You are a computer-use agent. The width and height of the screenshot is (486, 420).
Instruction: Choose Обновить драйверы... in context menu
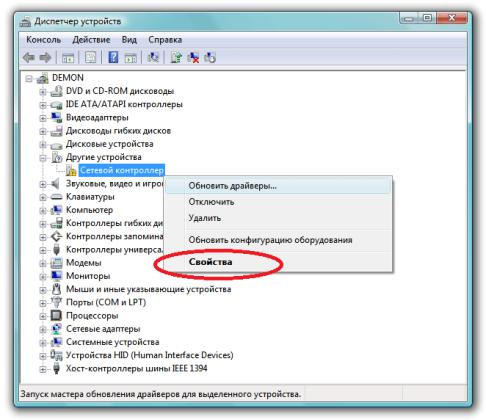278,186
